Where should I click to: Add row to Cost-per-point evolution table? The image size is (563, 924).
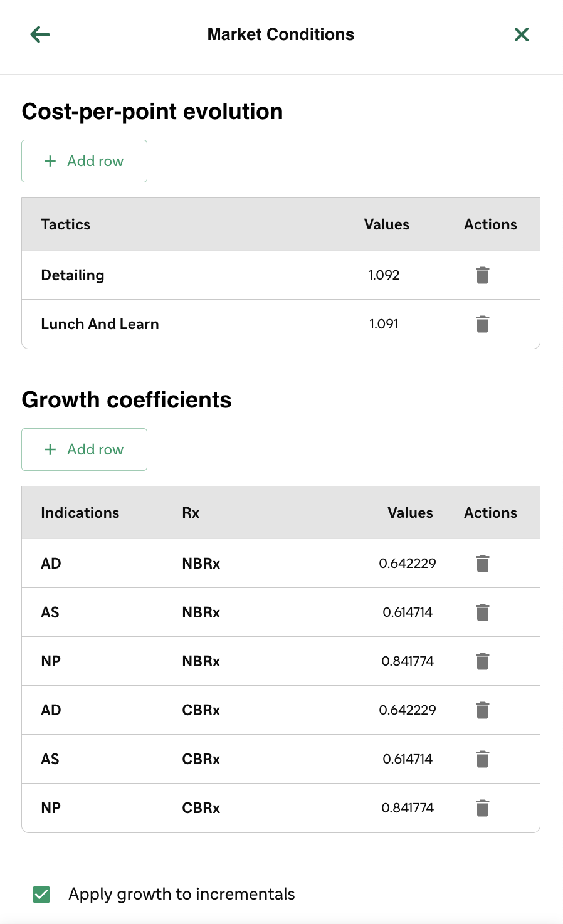tap(84, 161)
